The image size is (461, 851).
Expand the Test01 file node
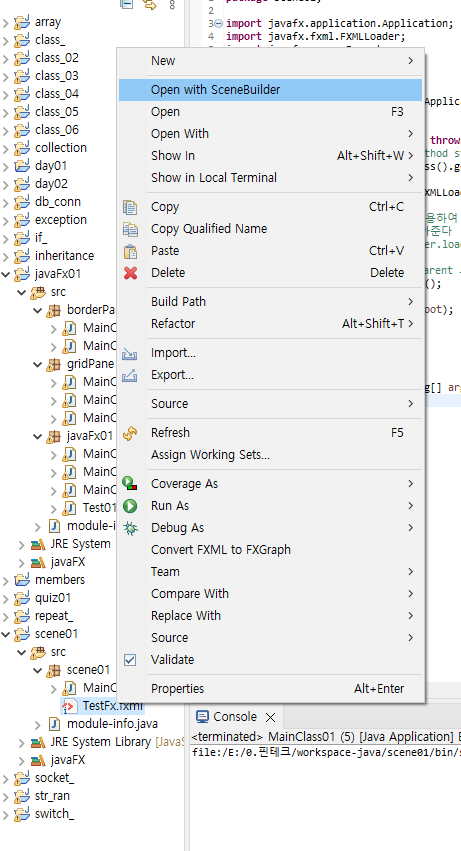pos(53,508)
